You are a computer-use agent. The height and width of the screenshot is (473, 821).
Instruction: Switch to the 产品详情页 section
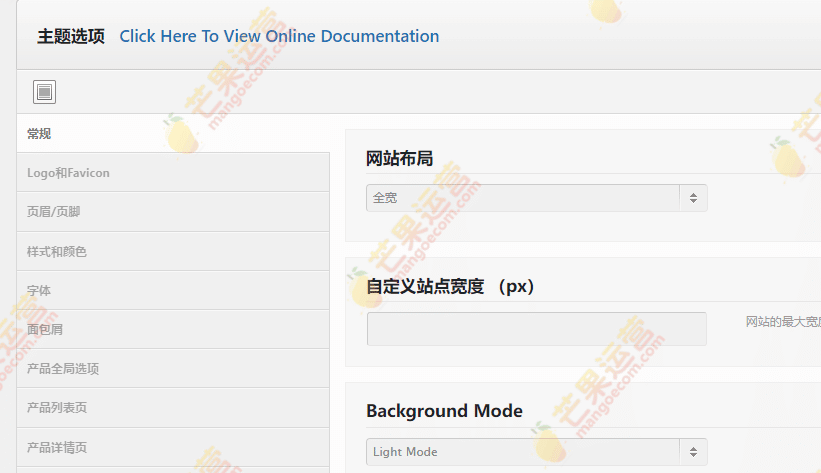pos(173,447)
